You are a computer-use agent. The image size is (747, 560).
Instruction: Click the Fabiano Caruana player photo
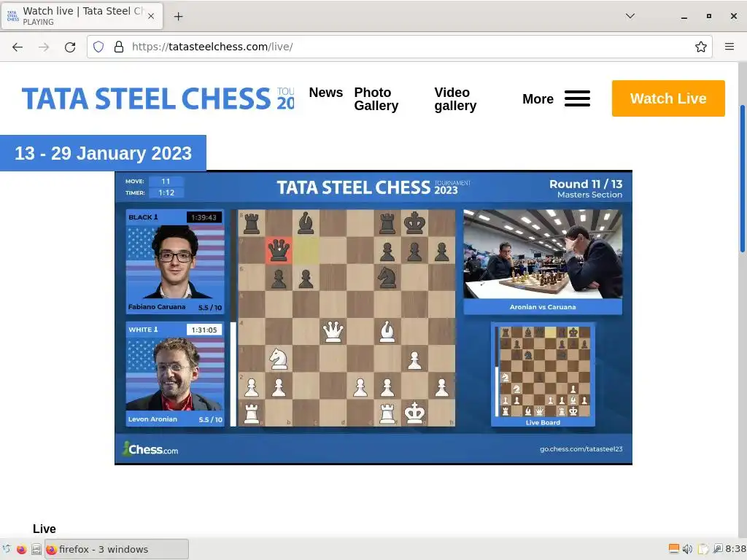point(175,262)
